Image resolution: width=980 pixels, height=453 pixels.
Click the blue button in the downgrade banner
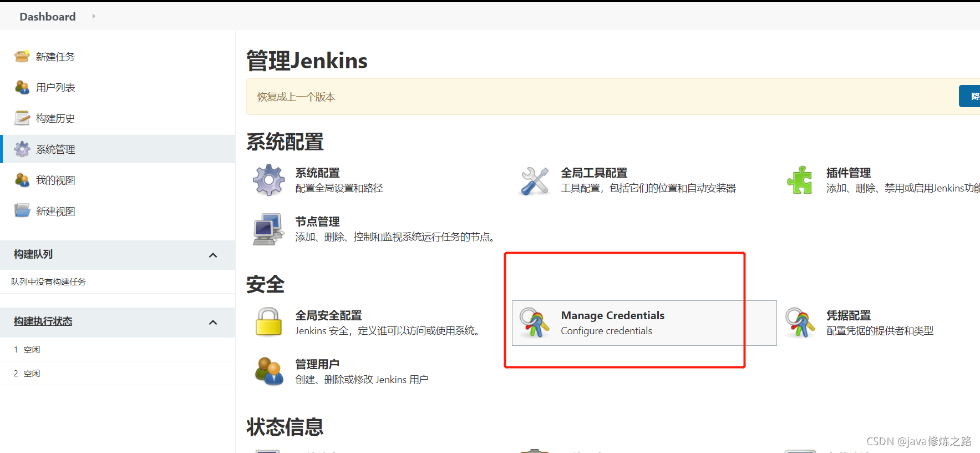pos(969,96)
